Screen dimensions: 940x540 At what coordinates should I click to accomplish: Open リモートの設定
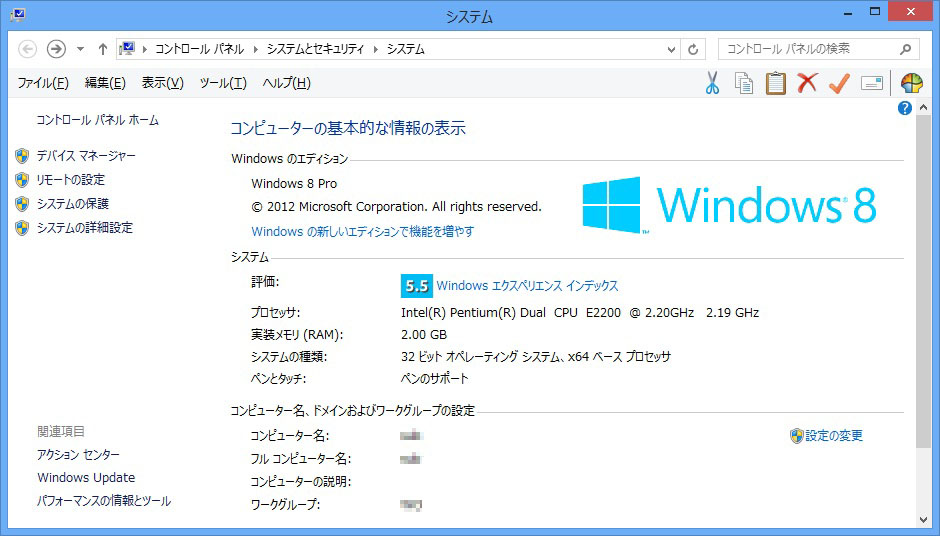coord(70,180)
